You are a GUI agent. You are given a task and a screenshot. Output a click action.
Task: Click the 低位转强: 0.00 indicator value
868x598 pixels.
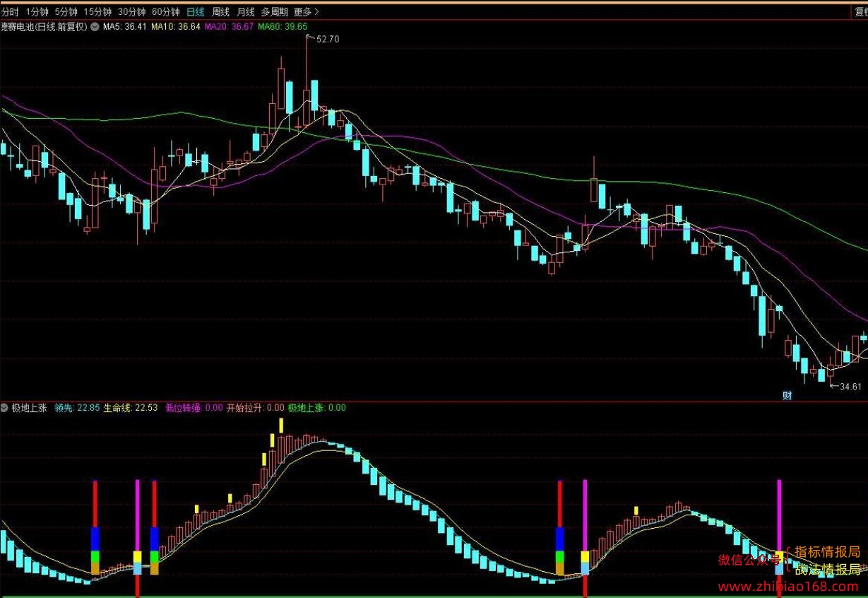coord(194,408)
